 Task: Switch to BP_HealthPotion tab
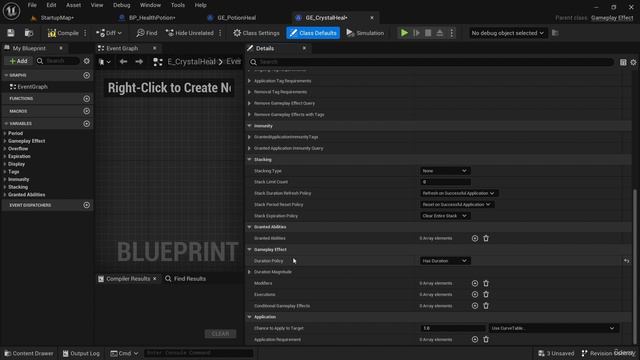tap(151, 18)
